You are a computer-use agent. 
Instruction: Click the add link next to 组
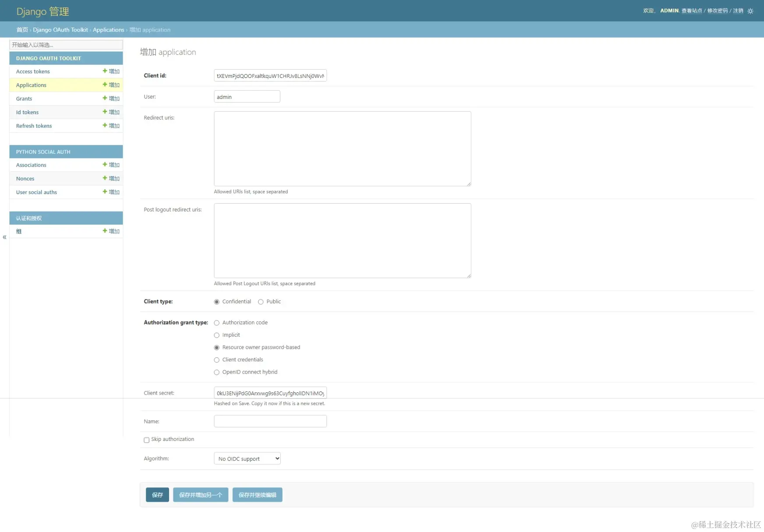[x=111, y=231]
